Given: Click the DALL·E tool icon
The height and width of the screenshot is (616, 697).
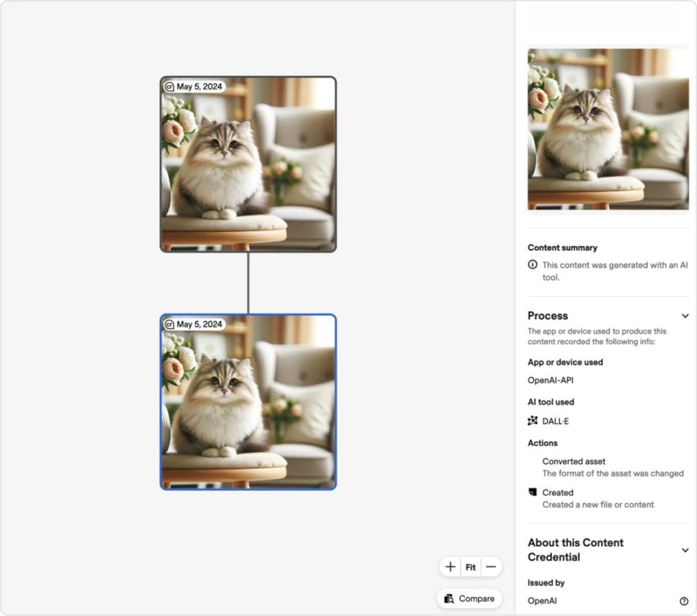Looking at the screenshot, I should 532,421.
